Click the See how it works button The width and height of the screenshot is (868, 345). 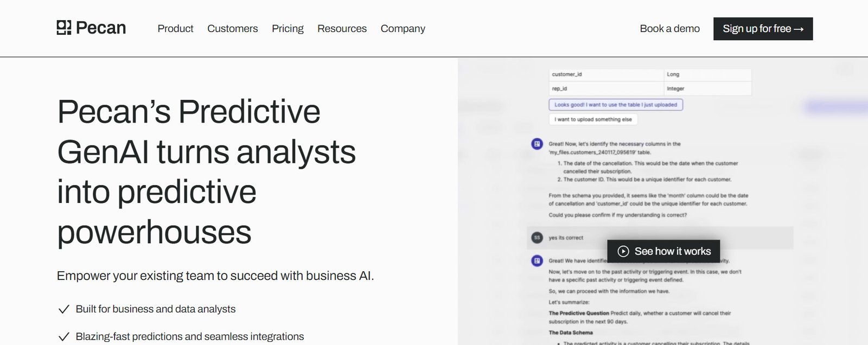[663, 251]
